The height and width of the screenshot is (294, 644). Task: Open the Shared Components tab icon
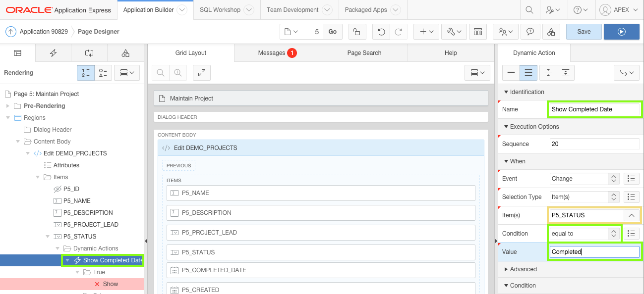pos(125,53)
